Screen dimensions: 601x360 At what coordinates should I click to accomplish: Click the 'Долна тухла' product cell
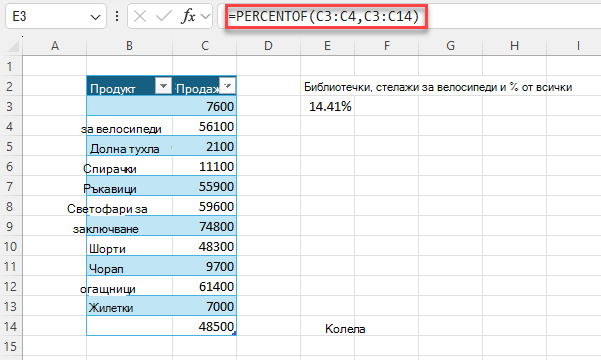pyautogui.click(x=130, y=146)
